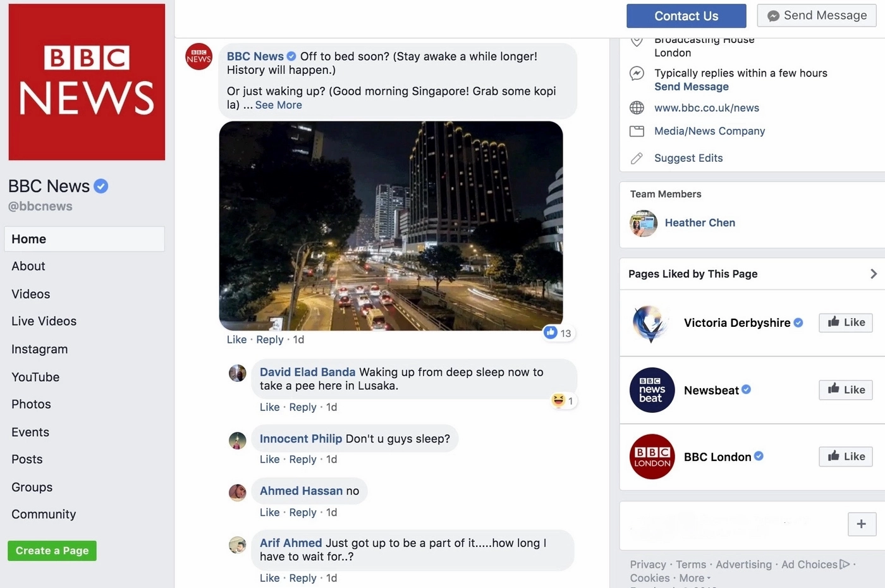Viewport: 885px width, 588px height.
Task: Like the BBC London page
Action: [846, 456]
